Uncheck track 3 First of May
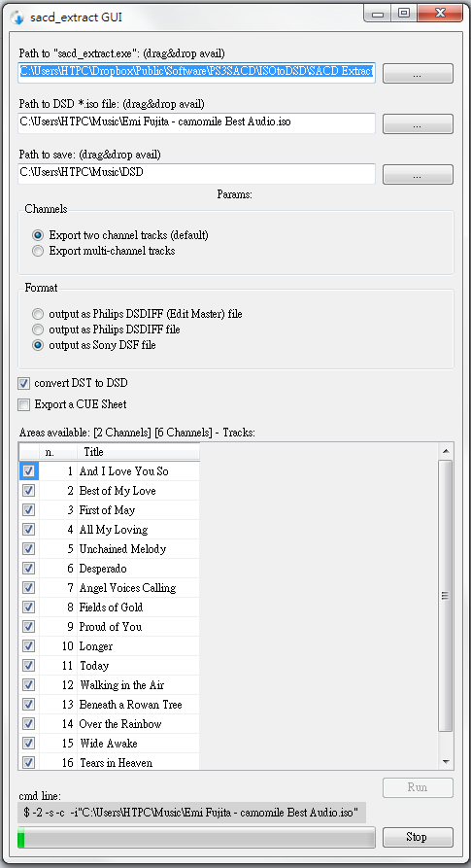This screenshot has height=868, width=471. tap(29, 510)
